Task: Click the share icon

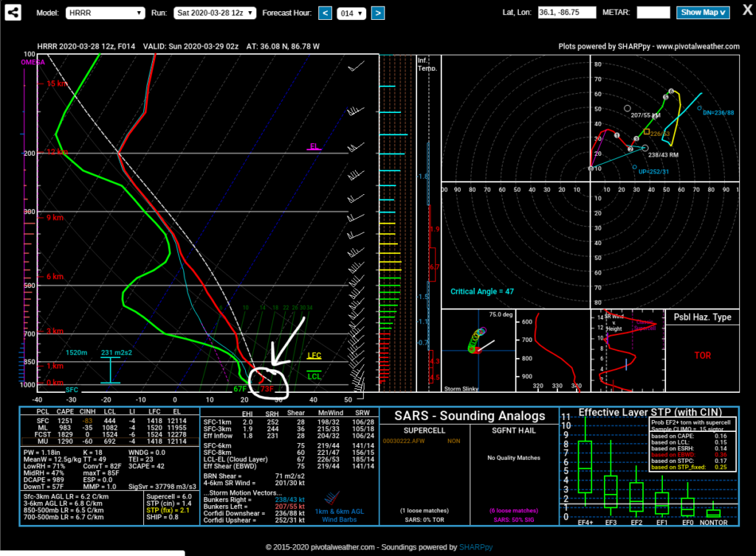Action: (13, 13)
